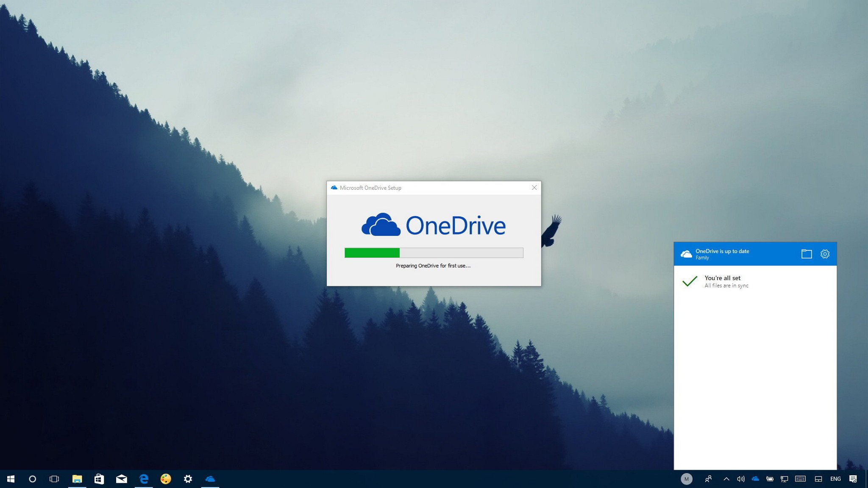Click Show desktop strip at taskbar end
The image size is (868, 488).
click(x=866, y=479)
